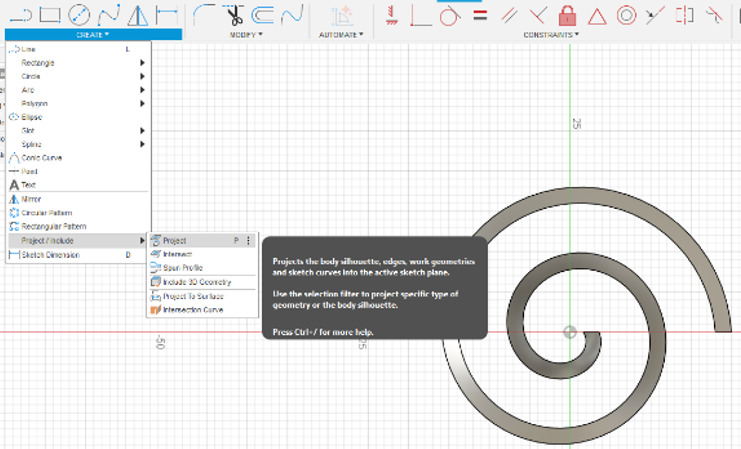Screen dimensions: 741x449
Task: Select the Line tool in the toolbar
Action: 21,15
